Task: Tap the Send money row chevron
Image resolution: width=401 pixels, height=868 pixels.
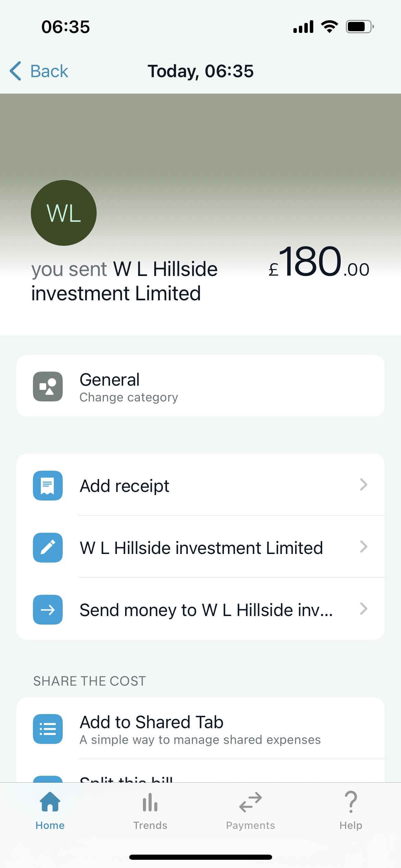Action: [364, 609]
